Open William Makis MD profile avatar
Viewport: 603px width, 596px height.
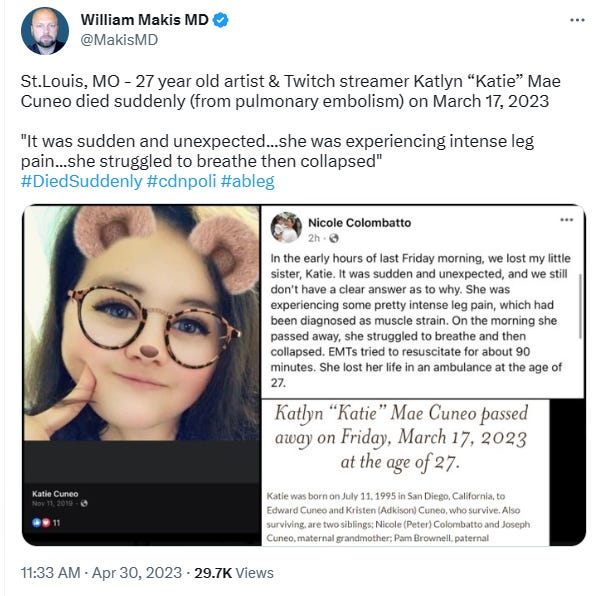pyautogui.click(x=45, y=31)
